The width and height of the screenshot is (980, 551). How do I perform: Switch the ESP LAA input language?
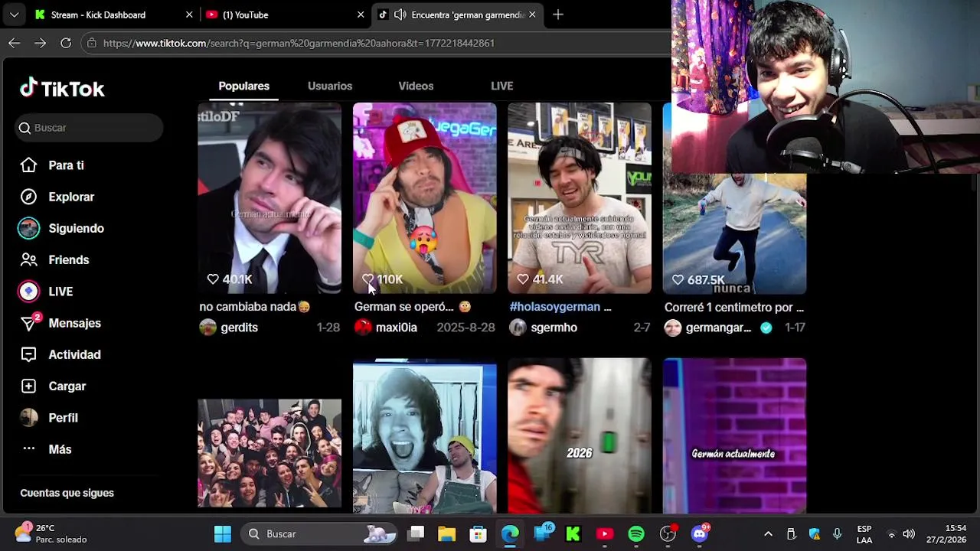(x=864, y=534)
